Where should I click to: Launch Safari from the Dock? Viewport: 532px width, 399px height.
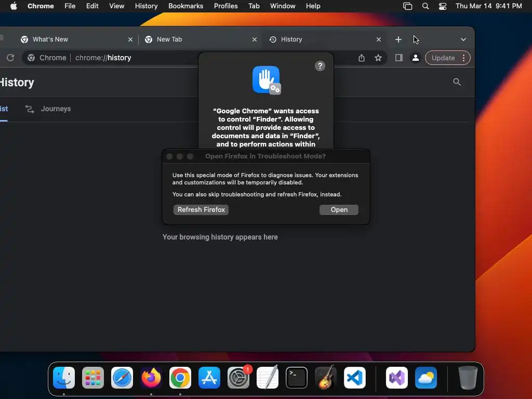122,378
